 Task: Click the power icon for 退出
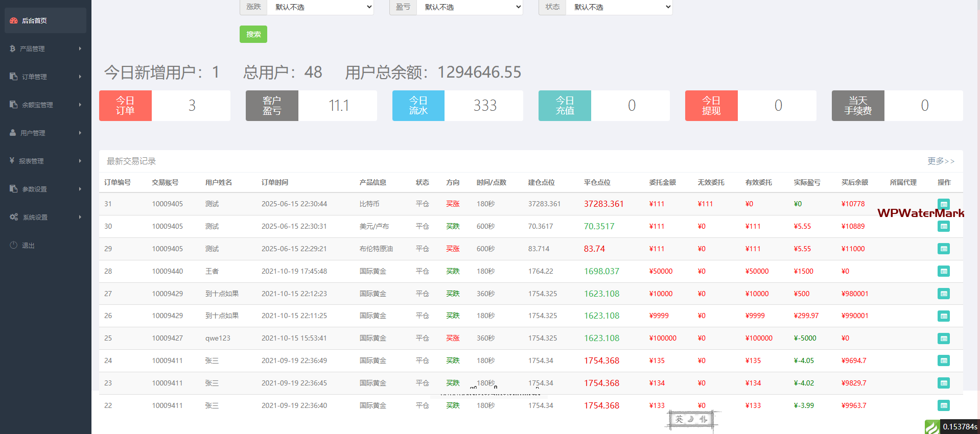click(x=14, y=245)
